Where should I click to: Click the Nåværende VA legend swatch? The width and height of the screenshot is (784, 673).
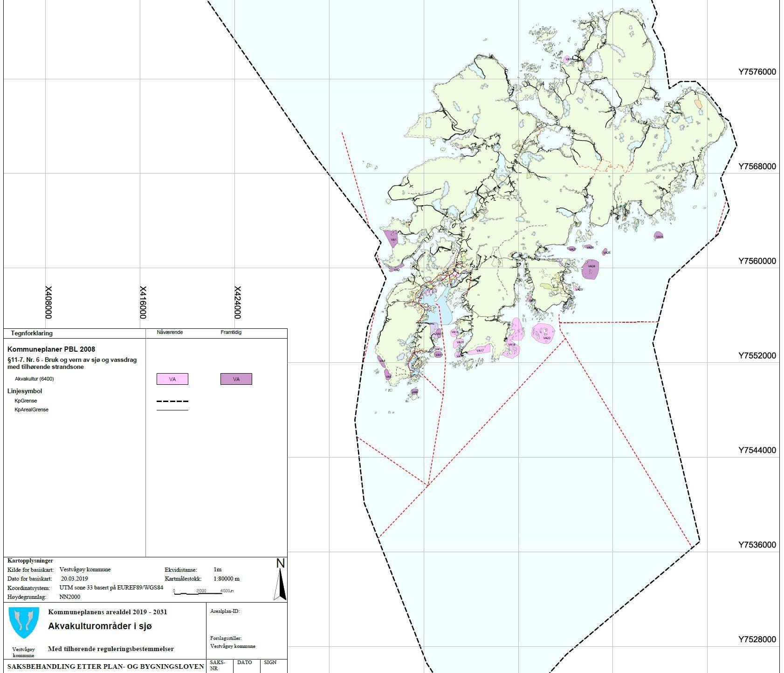click(172, 379)
